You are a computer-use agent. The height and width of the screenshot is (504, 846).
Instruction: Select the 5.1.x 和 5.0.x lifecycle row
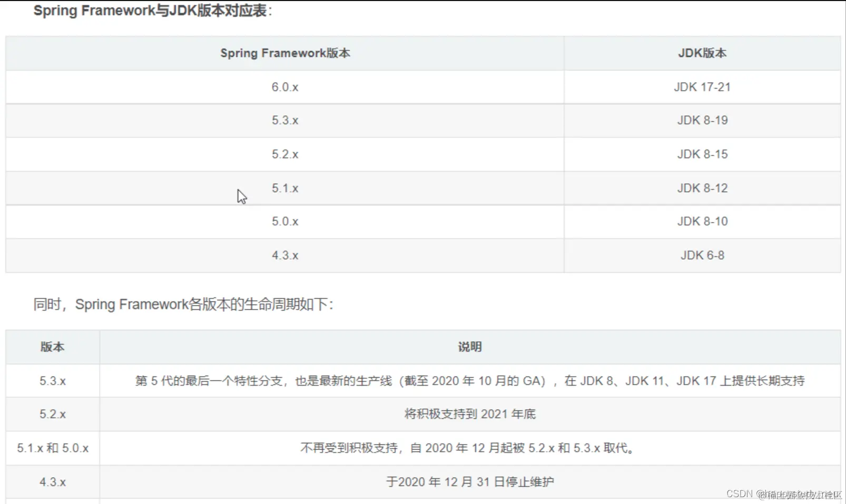[x=52, y=448]
